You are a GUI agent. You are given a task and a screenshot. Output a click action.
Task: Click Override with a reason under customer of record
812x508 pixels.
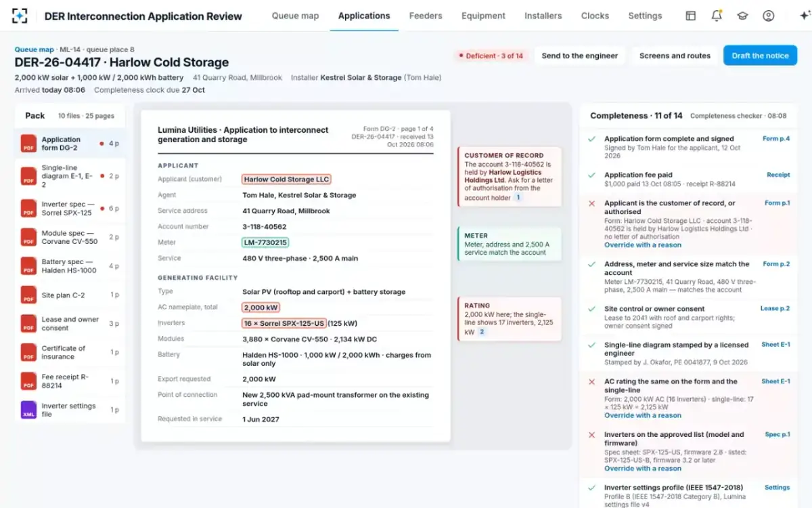coord(643,245)
